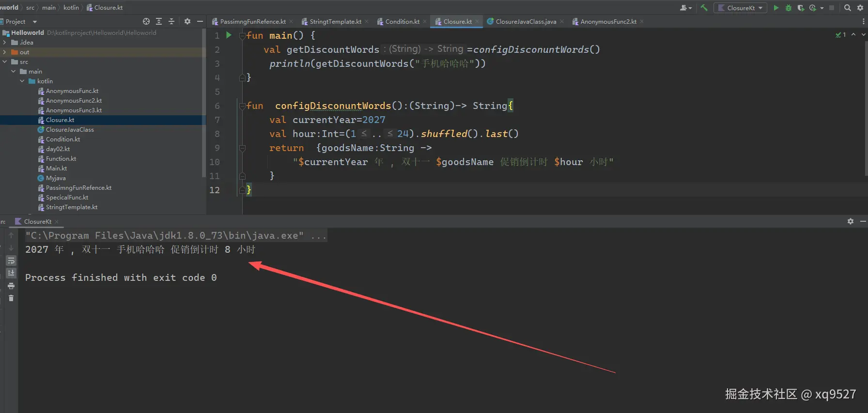Select opened file locate target icon

[146, 21]
